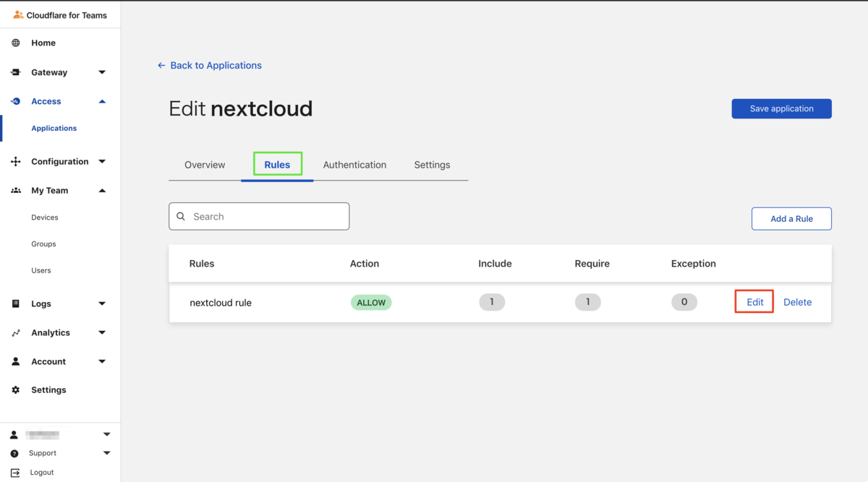
Task: Click the My Team people icon
Action: pos(16,191)
